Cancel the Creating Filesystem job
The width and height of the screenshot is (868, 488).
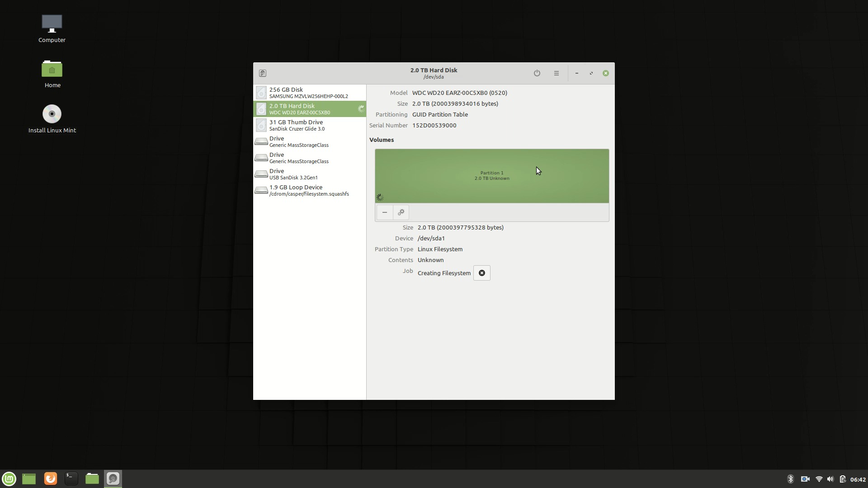[x=481, y=273]
